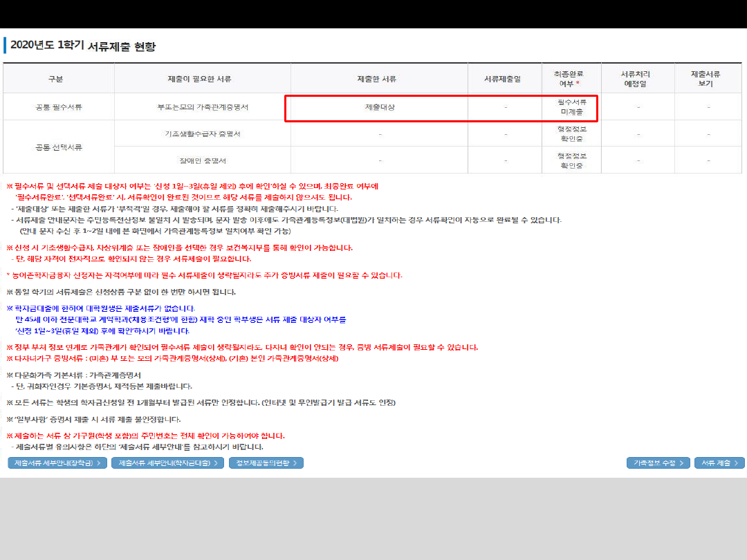747x560 pixels.
Task: Select 부또는모의 가족관계증명서 document row
Action: tap(203, 107)
